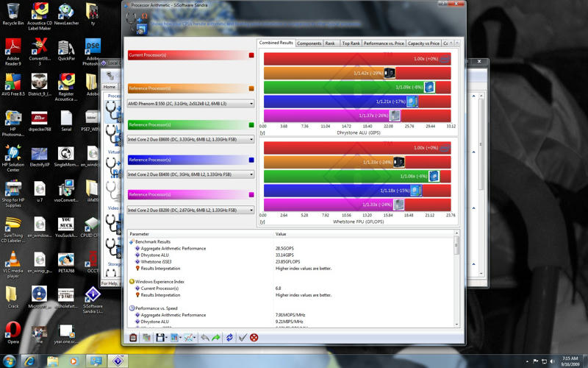The width and height of the screenshot is (588, 368).
Task: Open Opera browser desktop shortcut
Action: (x=13, y=333)
